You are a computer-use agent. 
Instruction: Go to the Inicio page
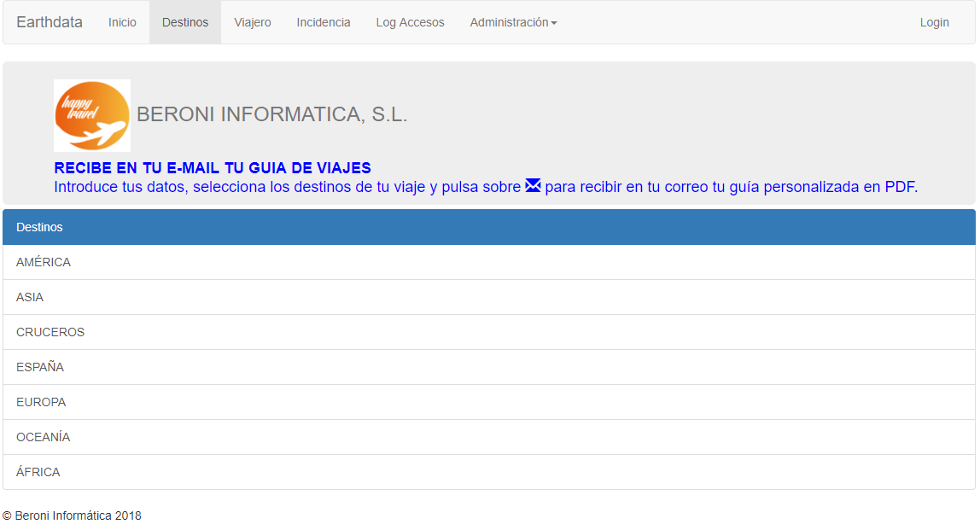[x=122, y=22]
